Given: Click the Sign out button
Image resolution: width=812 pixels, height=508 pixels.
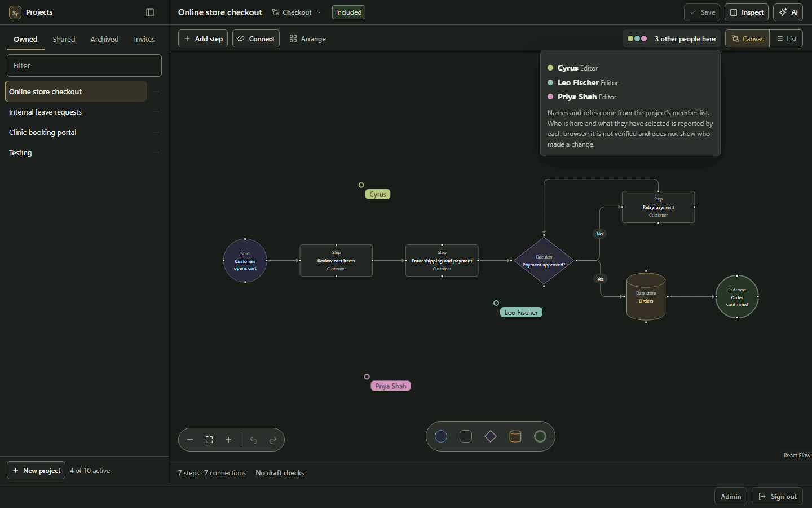Looking at the screenshot, I should pos(778,497).
